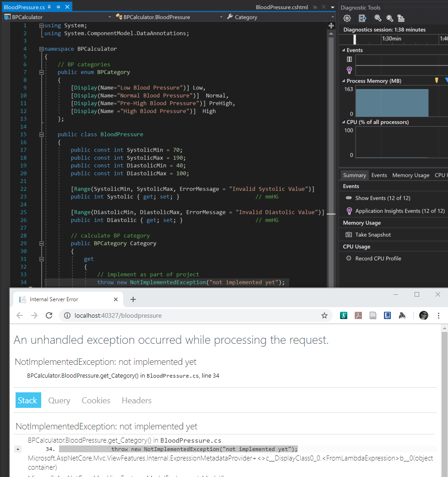Open the browser three-dot menu
This screenshot has height=477, width=448.
[438, 315]
